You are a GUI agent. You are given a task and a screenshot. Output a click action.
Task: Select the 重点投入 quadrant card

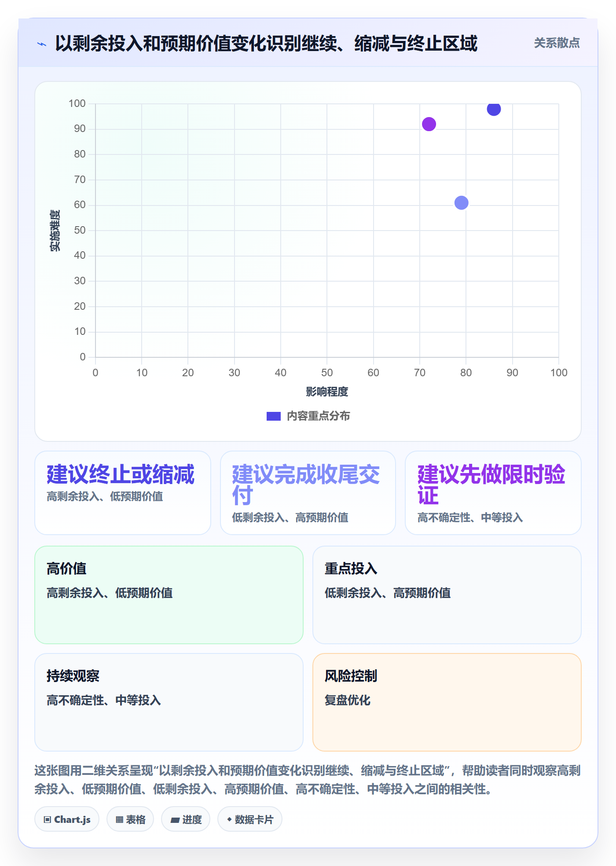(447, 595)
